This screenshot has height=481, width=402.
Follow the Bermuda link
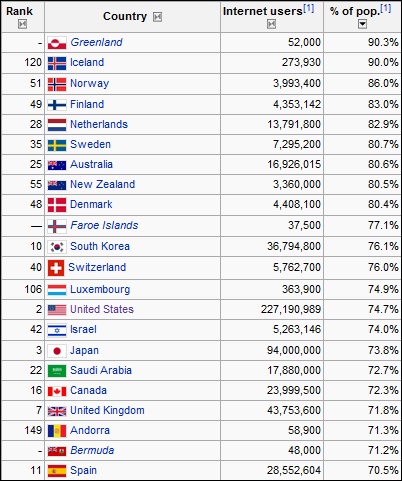tap(92, 450)
